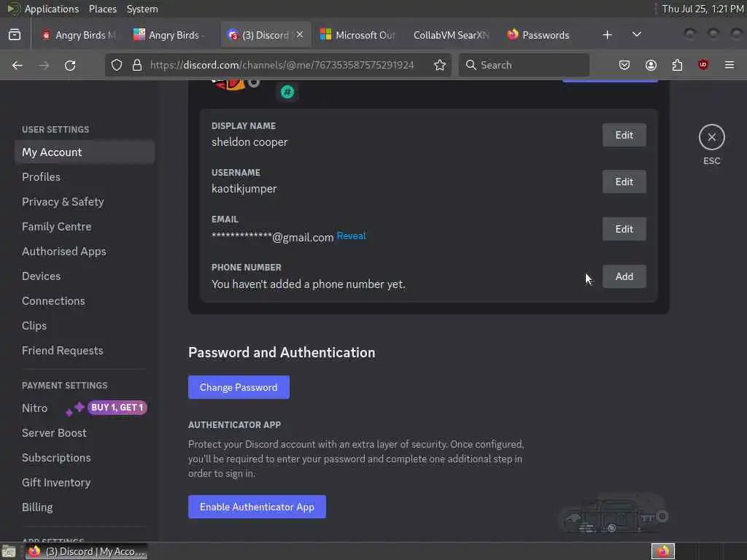Viewport: 747px width, 560px height.
Task: Open Gift Inventory settings
Action: pyautogui.click(x=85, y=482)
